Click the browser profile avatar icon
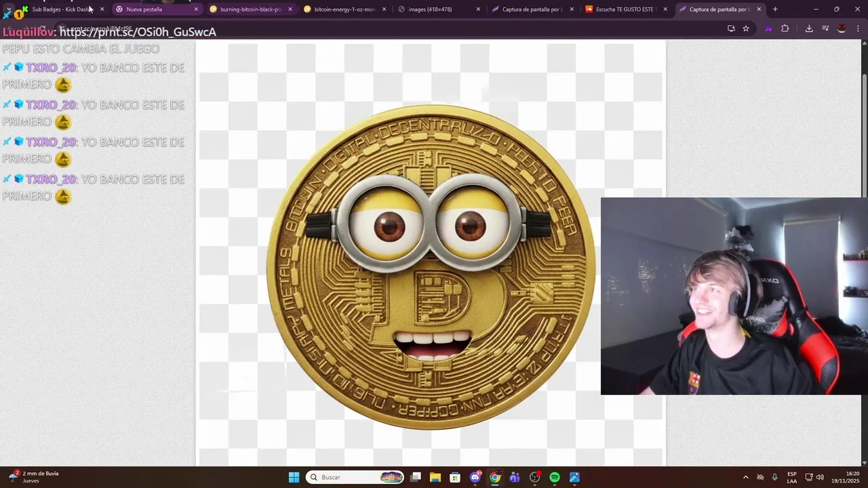The image size is (868, 488). click(842, 28)
